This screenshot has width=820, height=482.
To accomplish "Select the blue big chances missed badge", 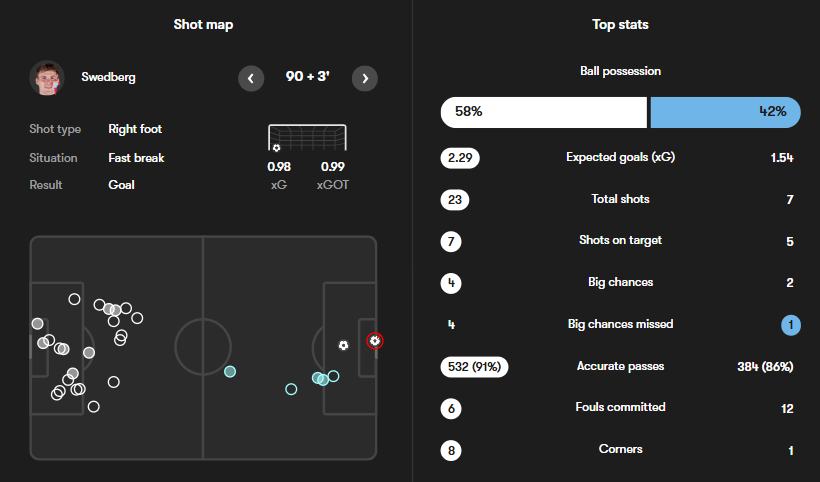I will click(x=789, y=324).
